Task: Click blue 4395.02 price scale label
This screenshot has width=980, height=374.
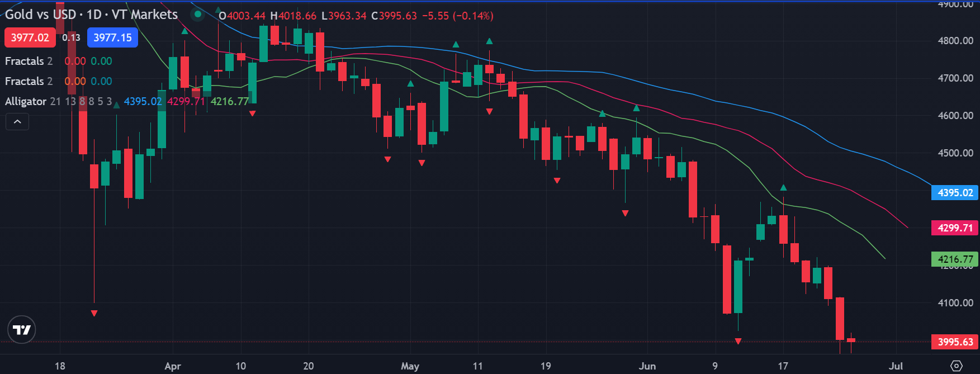Action: (955, 193)
